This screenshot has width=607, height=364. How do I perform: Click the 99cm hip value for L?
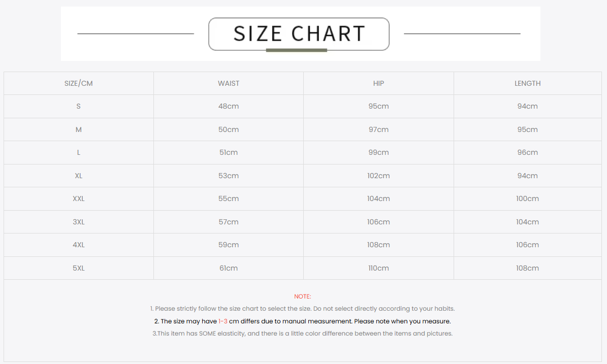pos(378,152)
